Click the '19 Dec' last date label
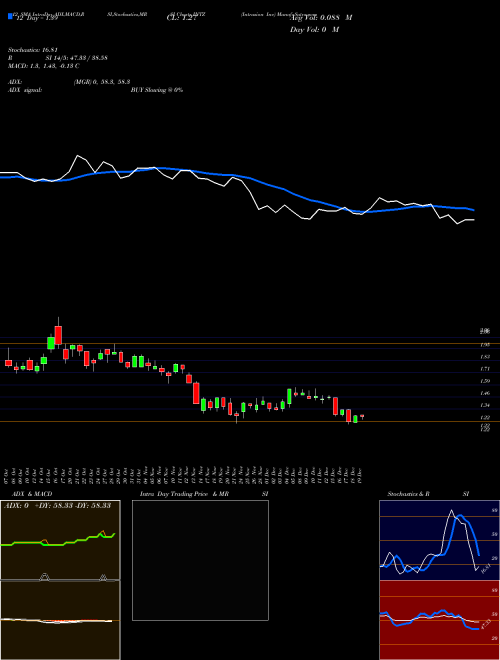Image resolution: width=500 pixels, height=660 pixels. pyautogui.click(x=360, y=474)
